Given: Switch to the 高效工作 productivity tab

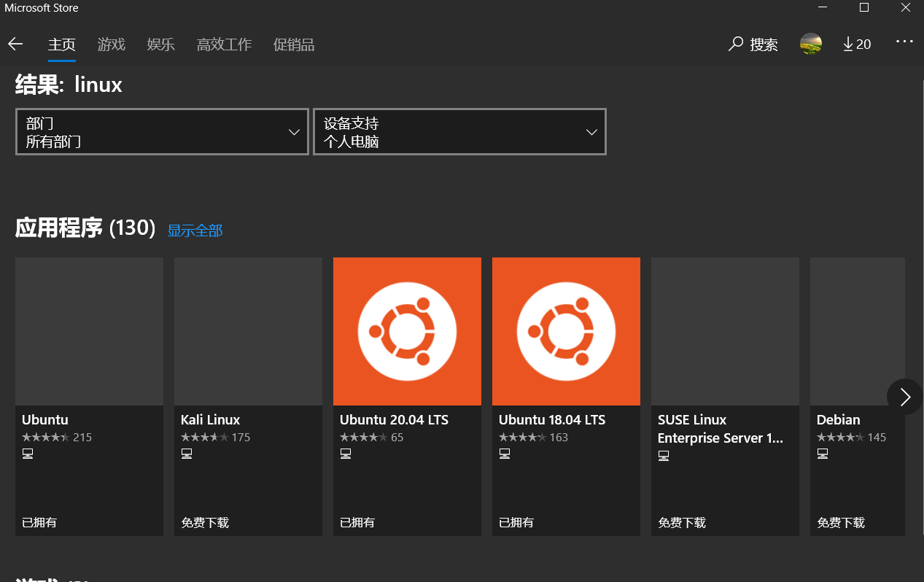Looking at the screenshot, I should [x=224, y=44].
